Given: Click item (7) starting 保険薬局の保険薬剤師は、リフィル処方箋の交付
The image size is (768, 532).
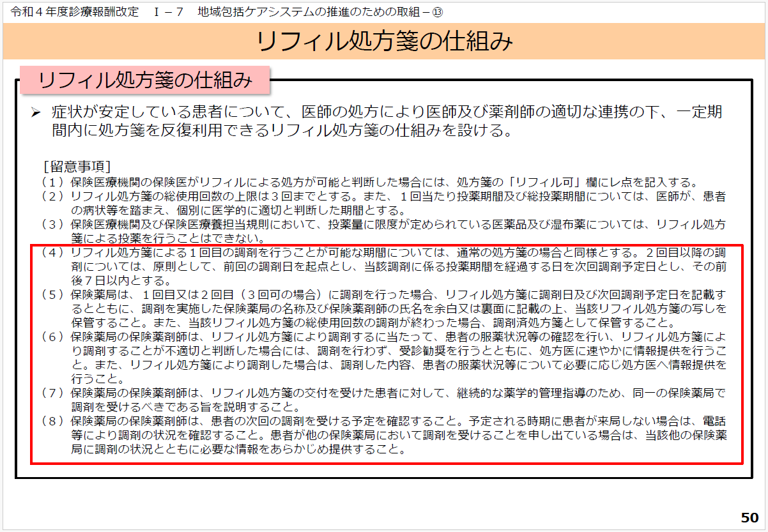Looking at the screenshot, I should point(383,393).
